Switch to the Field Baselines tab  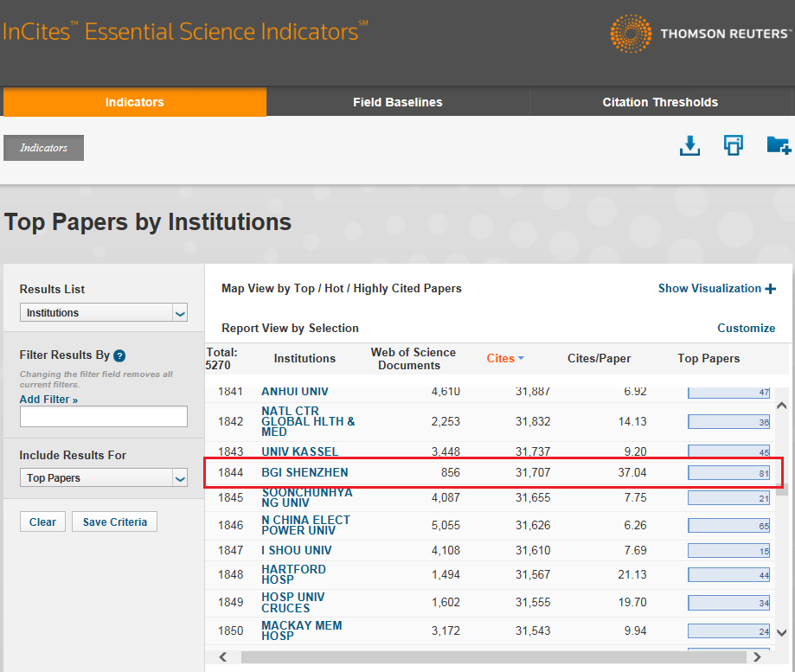click(398, 102)
